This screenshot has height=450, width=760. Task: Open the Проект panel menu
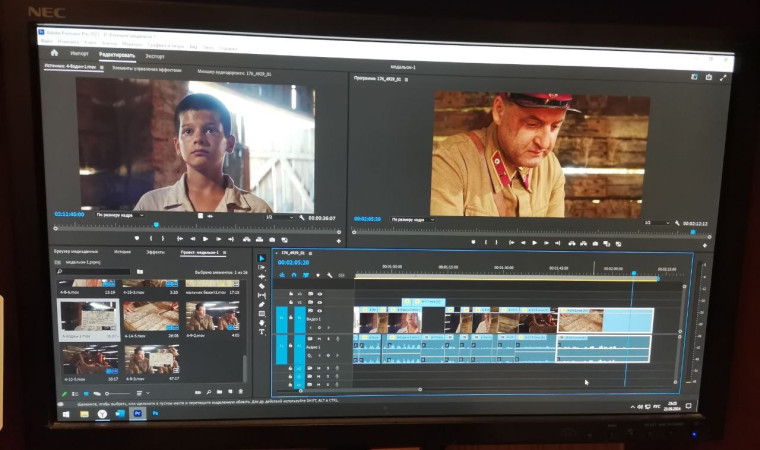[x=224, y=253]
